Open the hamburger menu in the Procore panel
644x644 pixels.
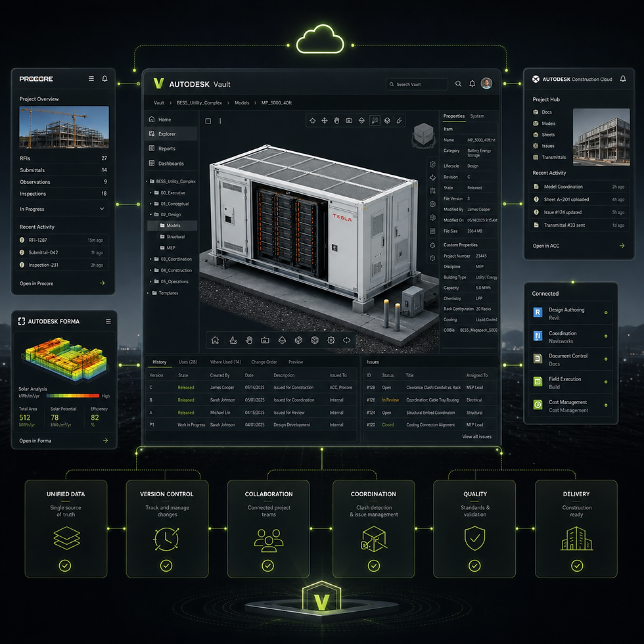point(91,78)
